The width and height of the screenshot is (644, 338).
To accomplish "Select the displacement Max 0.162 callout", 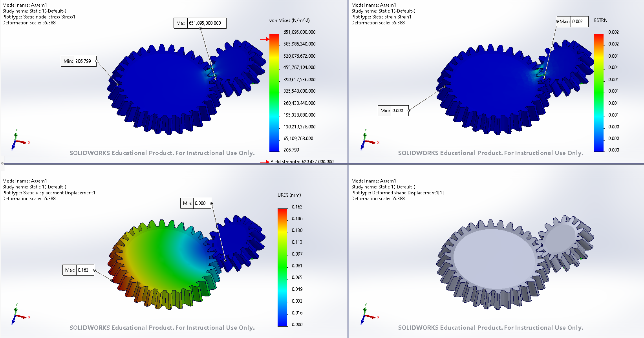I will tap(78, 270).
